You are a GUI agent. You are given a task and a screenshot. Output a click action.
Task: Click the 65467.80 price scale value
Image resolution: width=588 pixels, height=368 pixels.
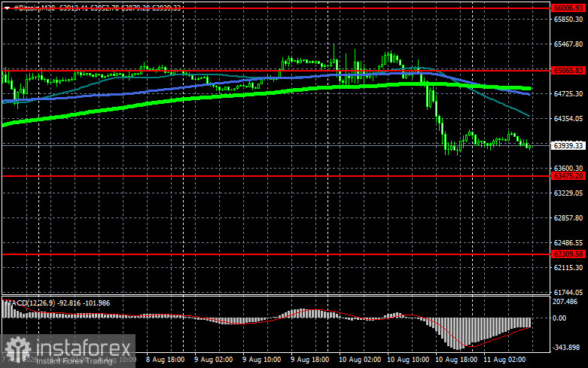point(568,44)
